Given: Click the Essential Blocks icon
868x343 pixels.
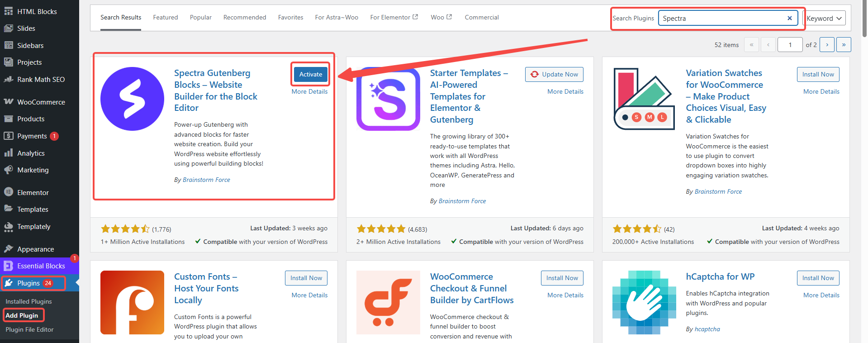Looking at the screenshot, I should point(8,266).
